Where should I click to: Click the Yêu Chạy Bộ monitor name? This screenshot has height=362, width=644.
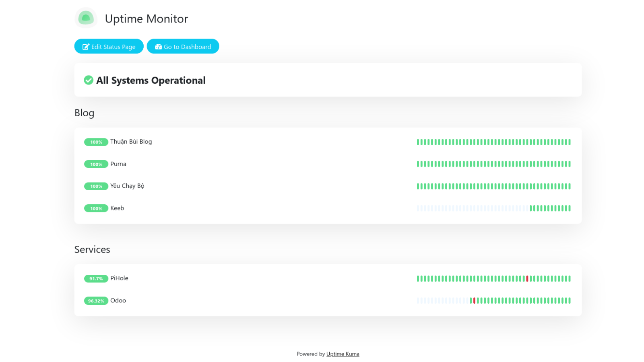tap(127, 186)
